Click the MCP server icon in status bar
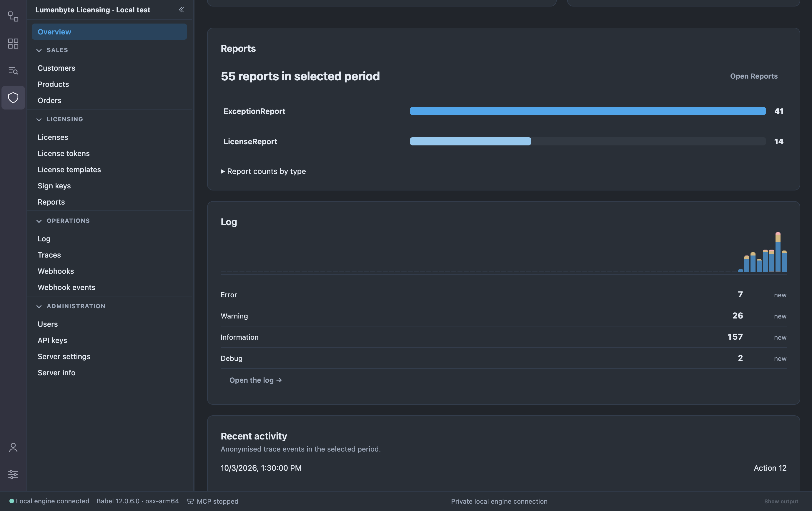Image resolution: width=812 pixels, height=511 pixels. (190, 501)
